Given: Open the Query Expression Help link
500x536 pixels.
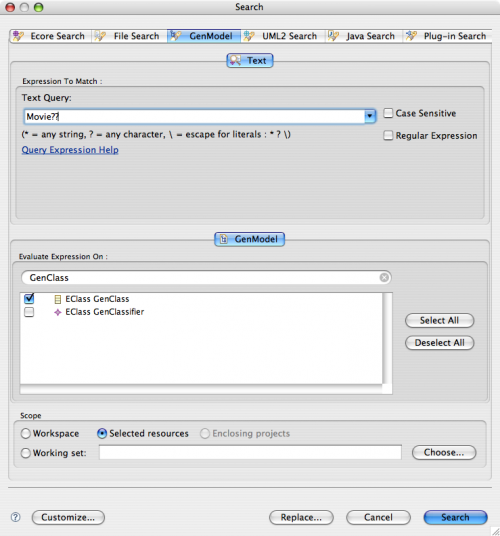Looking at the screenshot, I should tap(70, 150).
